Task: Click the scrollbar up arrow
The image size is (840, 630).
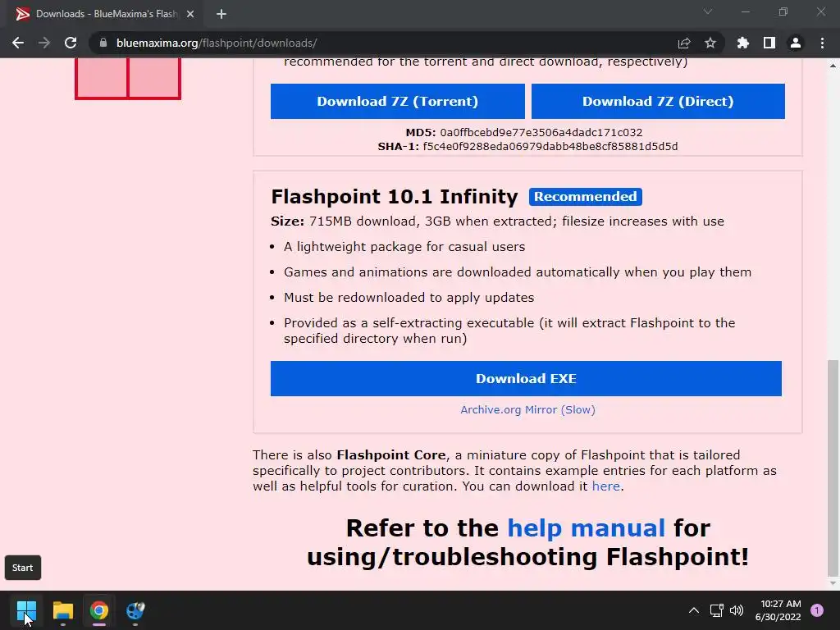Action: 833,66
